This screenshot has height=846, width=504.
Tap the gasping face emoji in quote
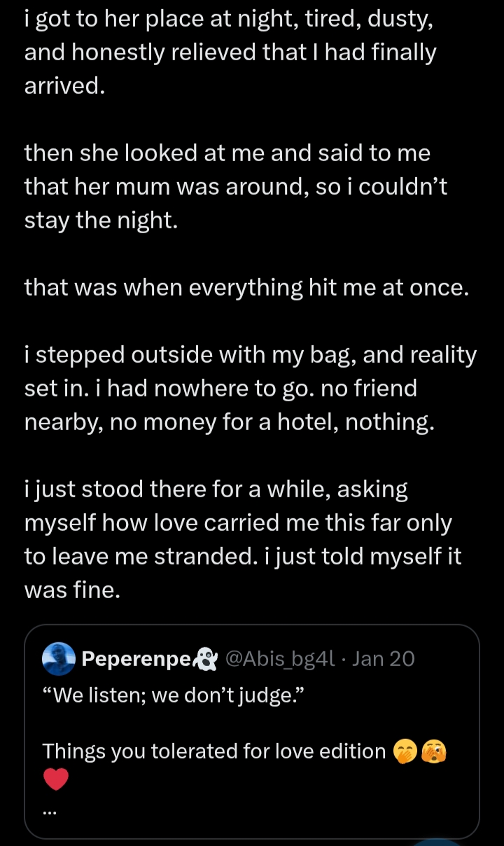[x=435, y=751]
